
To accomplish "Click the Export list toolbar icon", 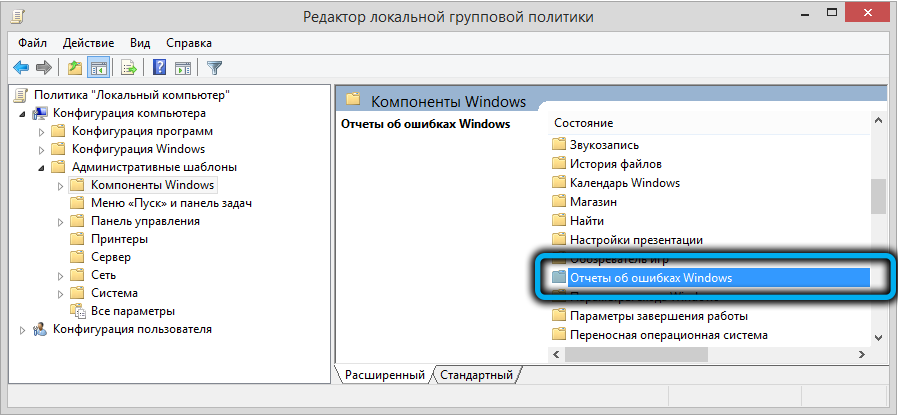I will tap(128, 68).
